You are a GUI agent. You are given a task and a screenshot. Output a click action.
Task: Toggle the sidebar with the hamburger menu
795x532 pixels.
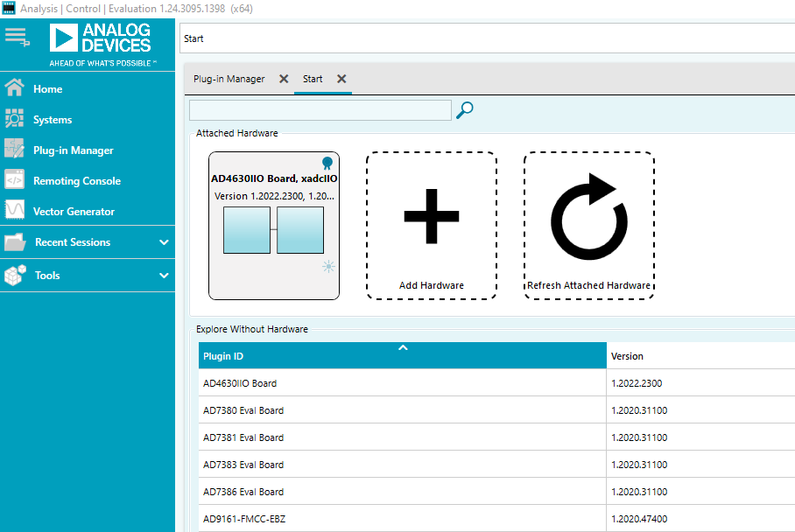[16, 37]
